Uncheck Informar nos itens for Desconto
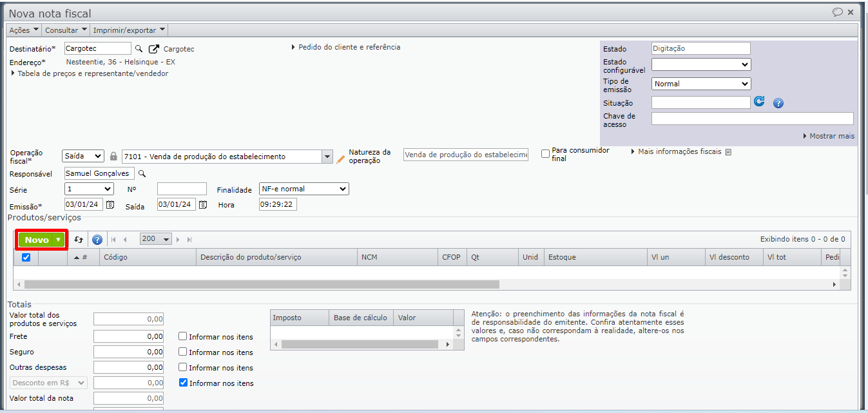This screenshot has width=868, height=413. point(183,383)
